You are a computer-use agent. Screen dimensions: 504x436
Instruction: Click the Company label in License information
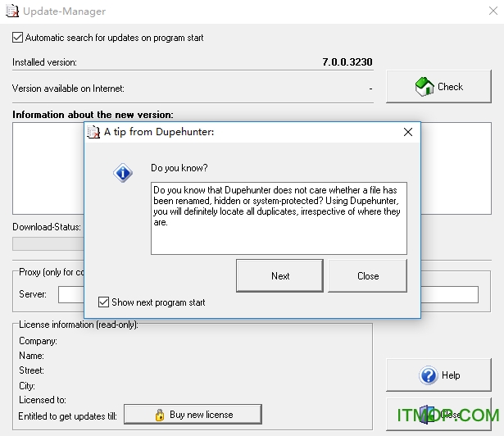click(38, 341)
